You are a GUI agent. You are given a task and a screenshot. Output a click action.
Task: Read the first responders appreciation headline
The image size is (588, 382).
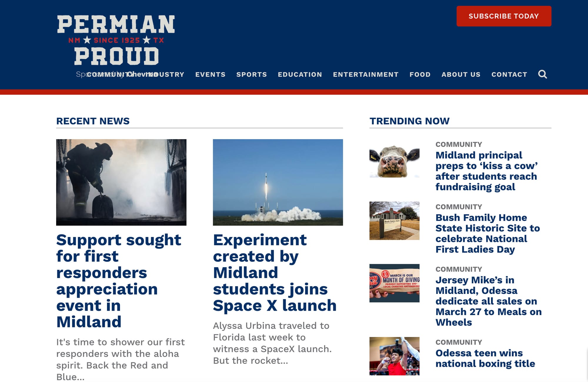coord(119,281)
